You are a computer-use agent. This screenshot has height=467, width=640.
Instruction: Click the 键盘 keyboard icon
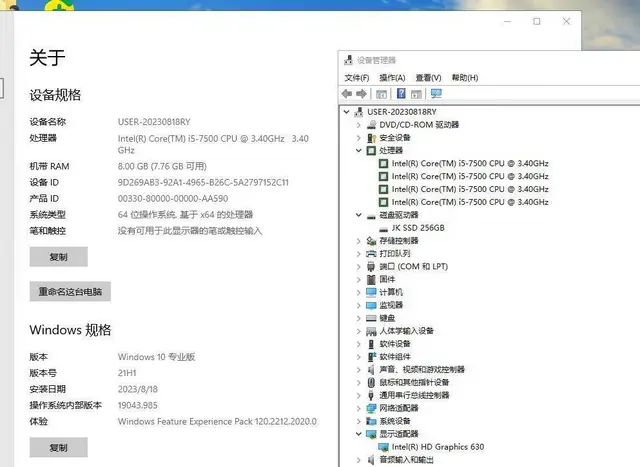click(x=371, y=318)
